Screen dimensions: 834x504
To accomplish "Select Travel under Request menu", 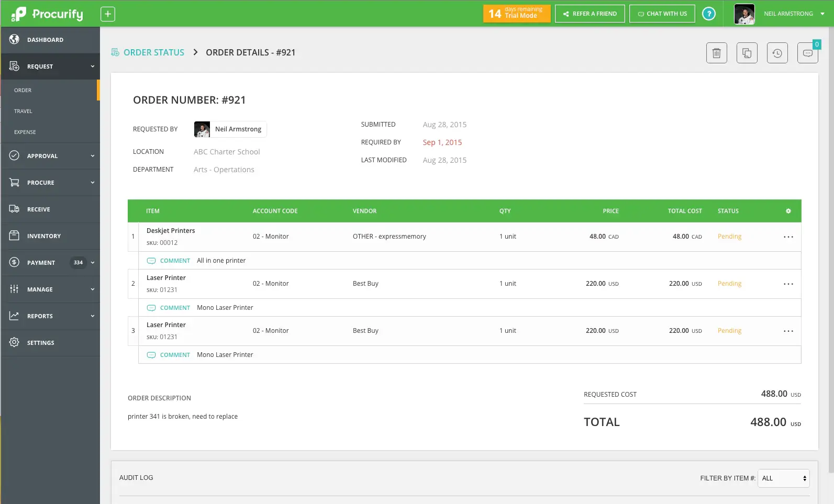I will [x=23, y=111].
